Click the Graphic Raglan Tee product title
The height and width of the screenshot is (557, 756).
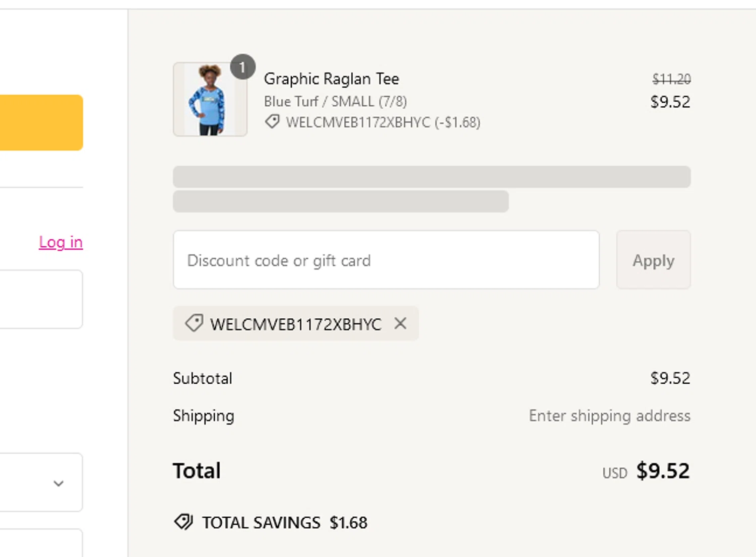point(331,79)
